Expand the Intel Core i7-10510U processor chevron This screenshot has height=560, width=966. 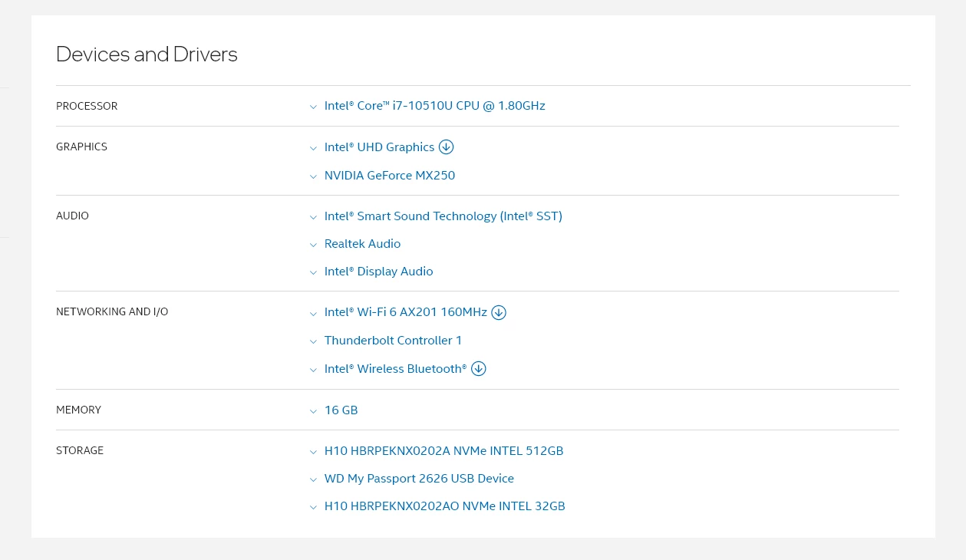click(x=313, y=107)
